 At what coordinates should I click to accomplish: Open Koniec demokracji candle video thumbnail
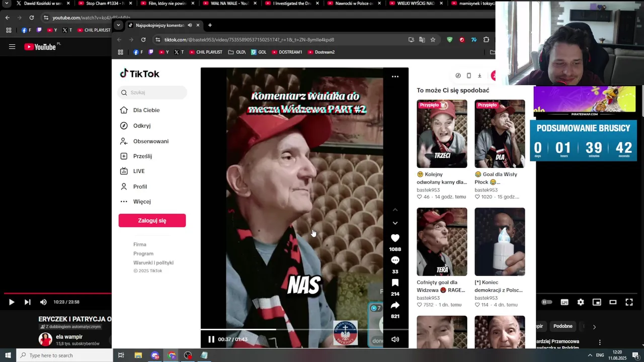[x=500, y=242]
